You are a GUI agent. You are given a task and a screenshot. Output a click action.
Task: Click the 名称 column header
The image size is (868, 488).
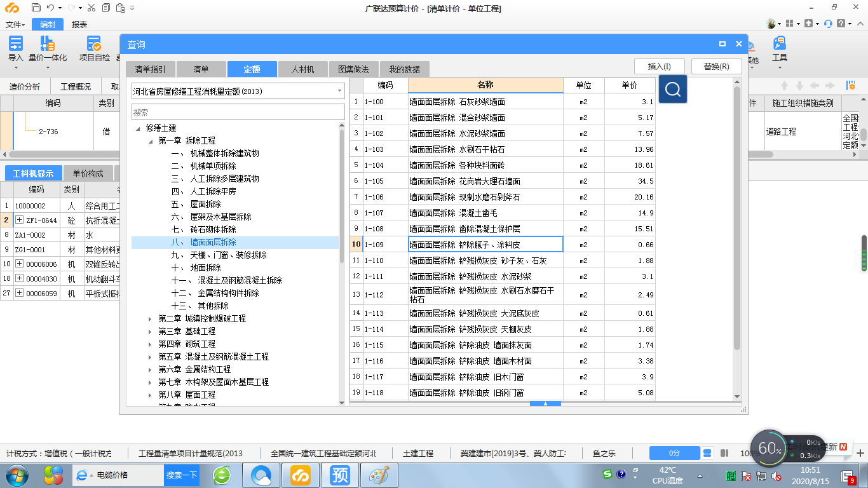485,85
